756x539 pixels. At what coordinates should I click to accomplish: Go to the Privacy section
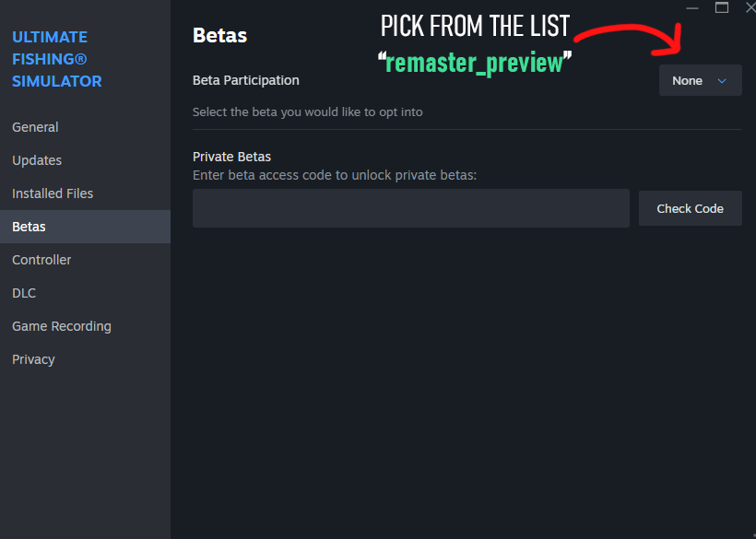[x=33, y=359]
